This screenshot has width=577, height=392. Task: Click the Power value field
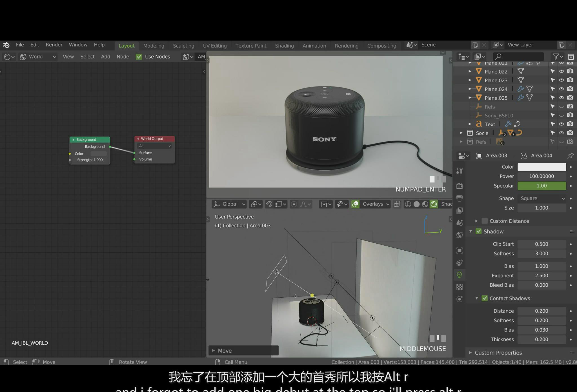coord(542,176)
